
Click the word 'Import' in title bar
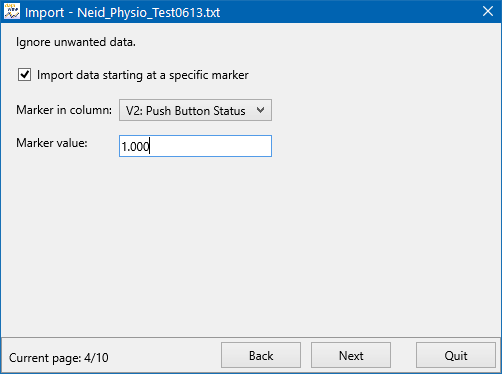click(x=44, y=13)
